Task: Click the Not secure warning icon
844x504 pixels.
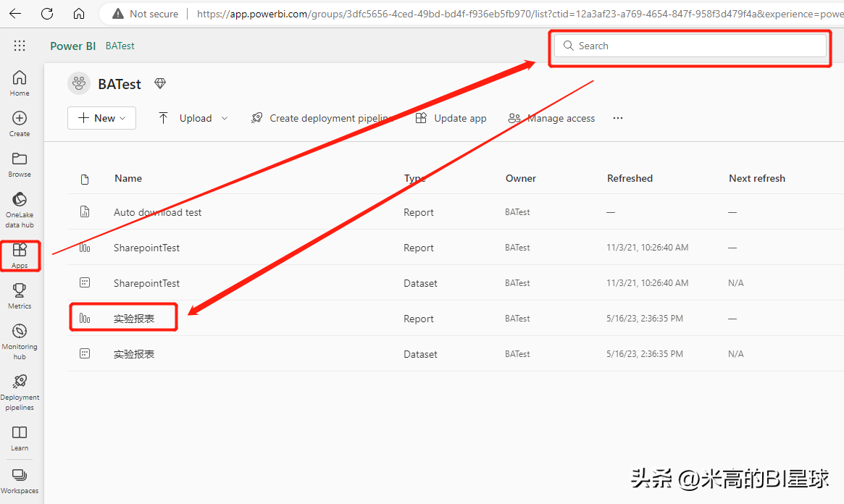Action: tap(118, 14)
